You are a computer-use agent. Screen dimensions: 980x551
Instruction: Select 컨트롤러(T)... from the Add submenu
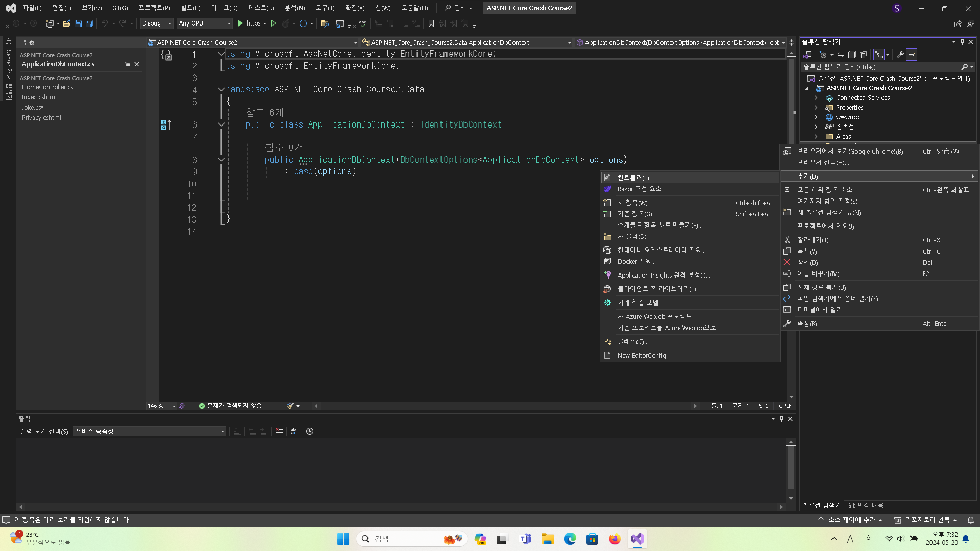click(690, 178)
